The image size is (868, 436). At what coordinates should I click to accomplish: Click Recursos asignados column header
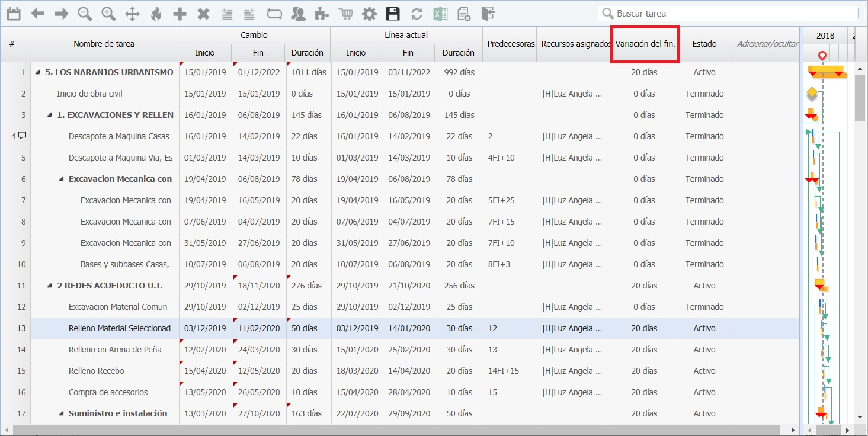(x=574, y=44)
